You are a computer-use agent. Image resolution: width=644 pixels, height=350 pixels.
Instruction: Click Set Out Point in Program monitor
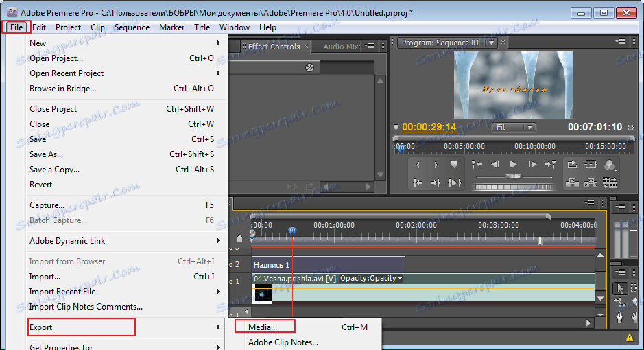(x=436, y=165)
